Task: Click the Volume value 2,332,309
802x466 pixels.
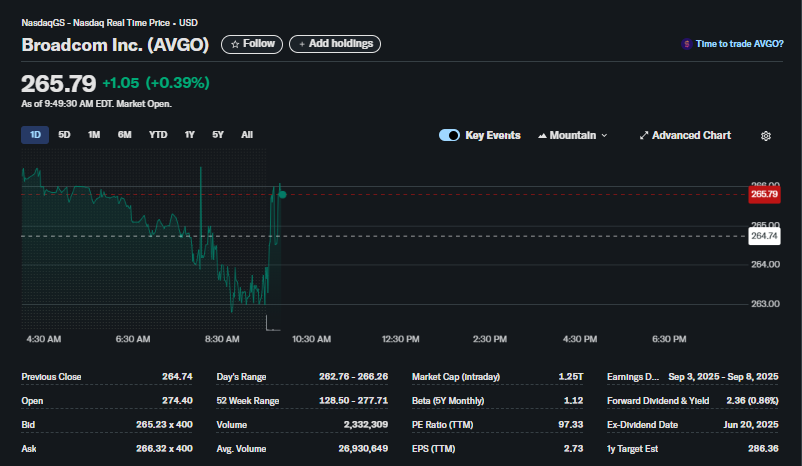Action: point(366,425)
